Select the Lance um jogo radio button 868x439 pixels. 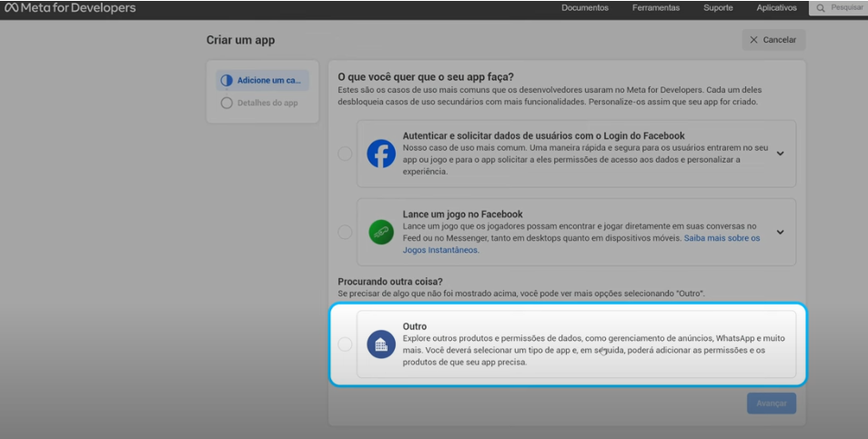point(345,232)
